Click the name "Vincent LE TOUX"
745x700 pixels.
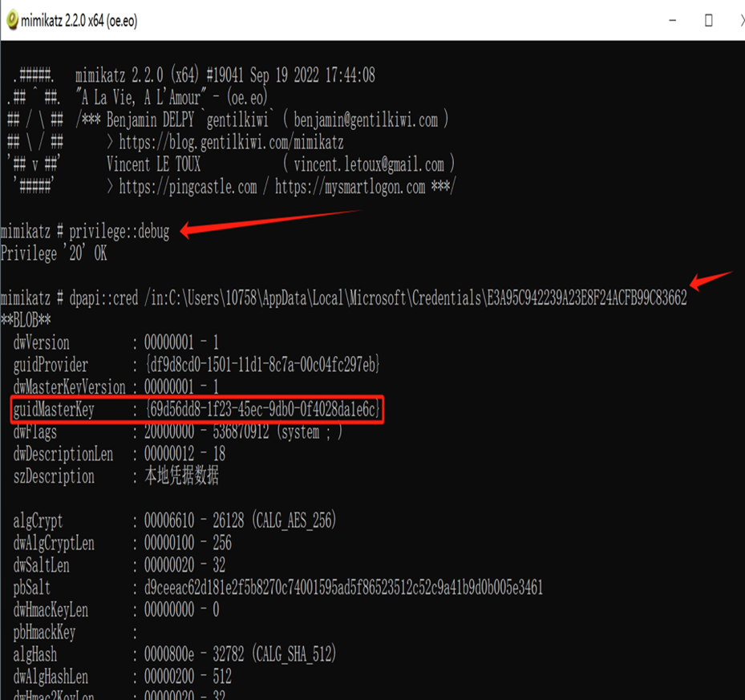point(153,164)
